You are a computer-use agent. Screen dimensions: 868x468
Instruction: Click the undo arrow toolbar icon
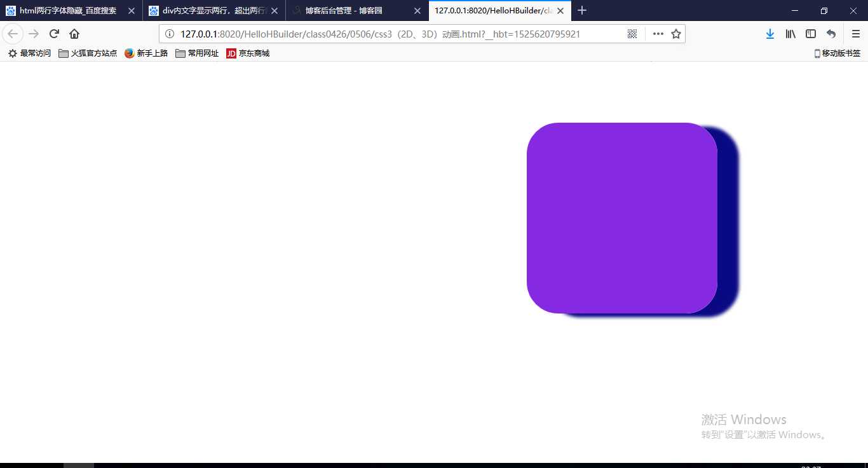pos(831,34)
